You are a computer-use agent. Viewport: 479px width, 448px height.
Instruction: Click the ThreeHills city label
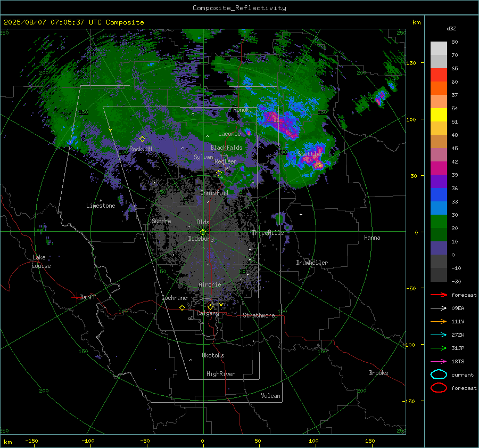point(268,233)
